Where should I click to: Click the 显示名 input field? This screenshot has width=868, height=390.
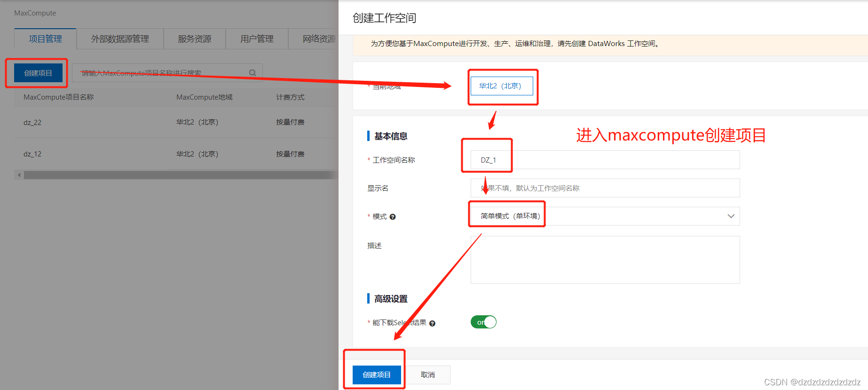pos(605,188)
